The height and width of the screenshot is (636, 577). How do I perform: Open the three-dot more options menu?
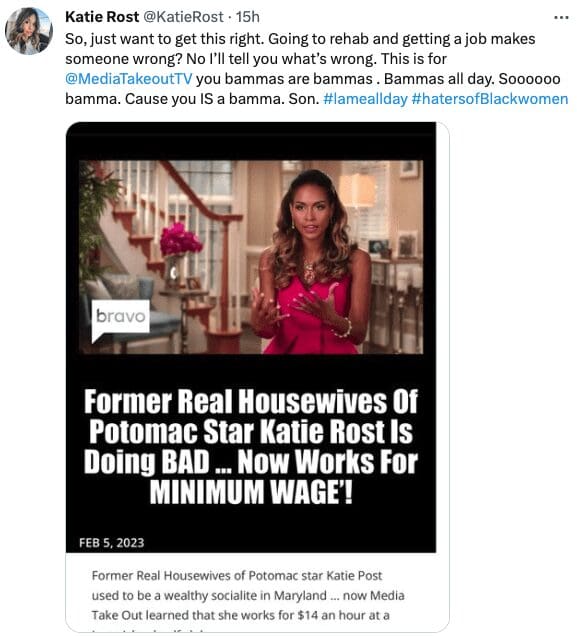[x=561, y=17]
